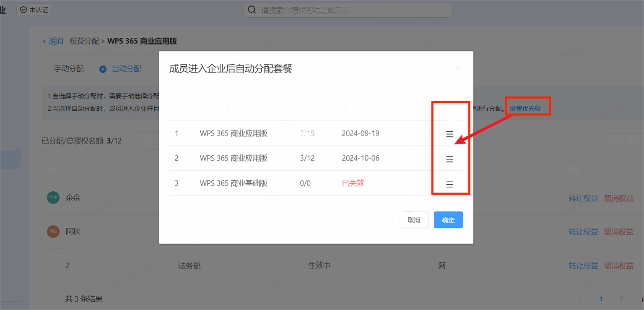The width and height of the screenshot is (644, 310).
Task: Go to previous page using left arrow
Action: tap(581, 299)
